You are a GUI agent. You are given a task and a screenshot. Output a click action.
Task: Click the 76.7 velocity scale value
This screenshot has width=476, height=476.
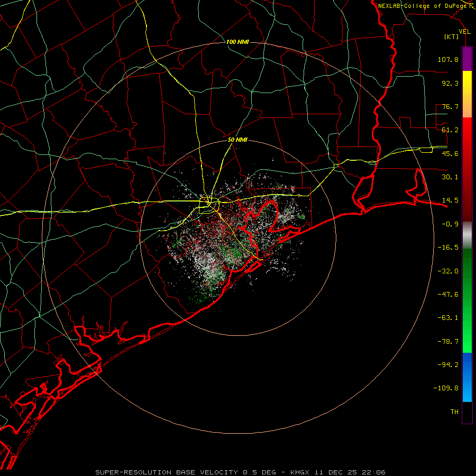450,106
